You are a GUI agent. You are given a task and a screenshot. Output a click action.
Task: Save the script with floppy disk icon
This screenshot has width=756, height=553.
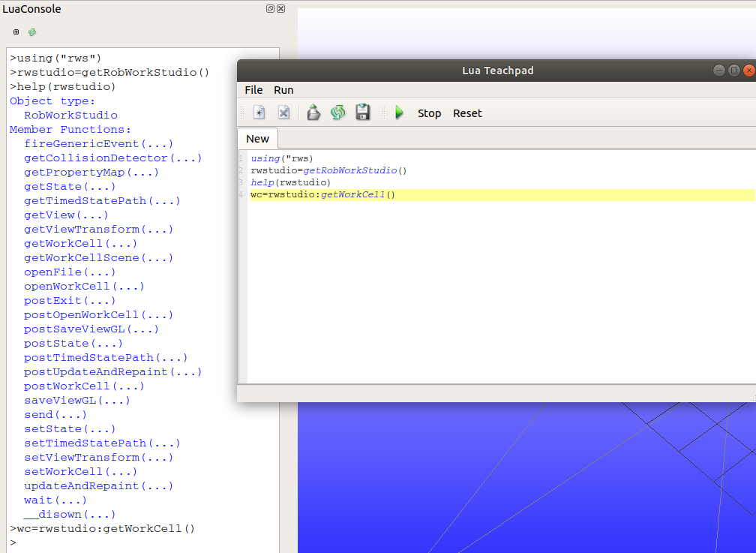tap(362, 113)
